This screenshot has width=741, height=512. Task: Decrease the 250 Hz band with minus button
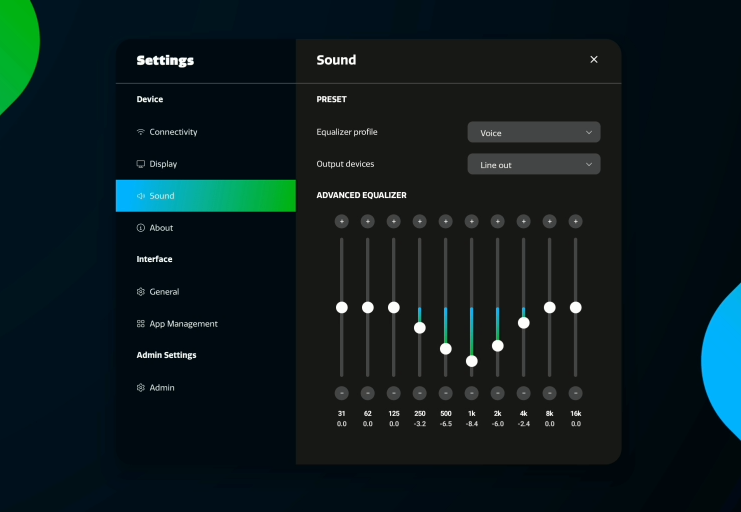[420, 393]
